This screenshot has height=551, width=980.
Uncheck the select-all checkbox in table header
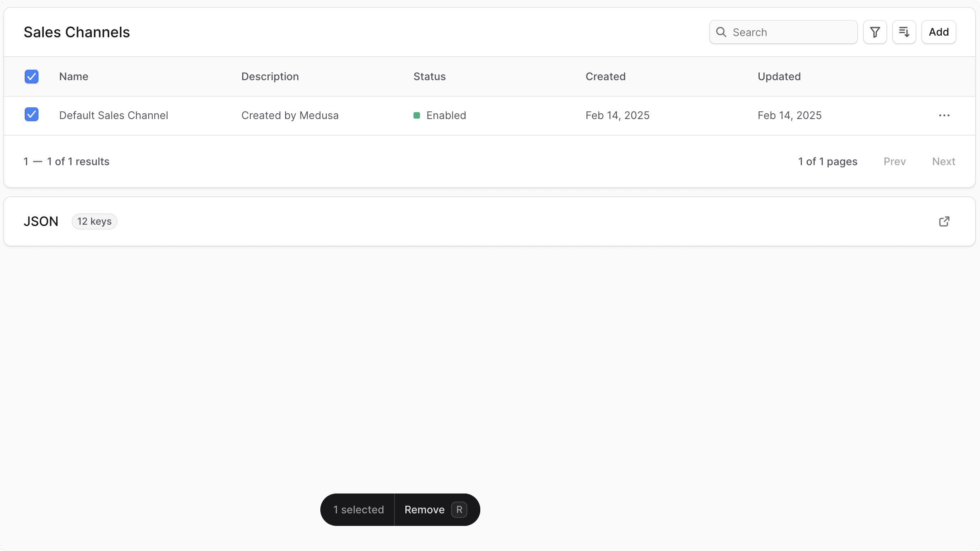pyautogui.click(x=31, y=77)
